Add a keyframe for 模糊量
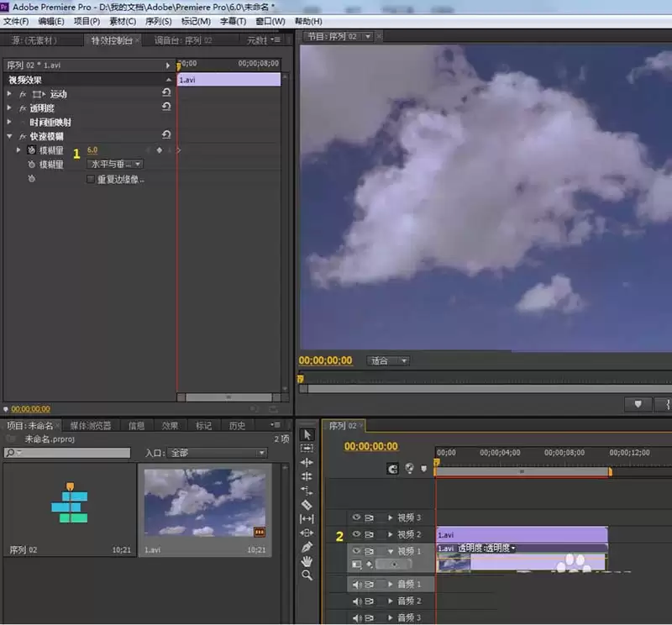672x625 pixels. pos(160,150)
